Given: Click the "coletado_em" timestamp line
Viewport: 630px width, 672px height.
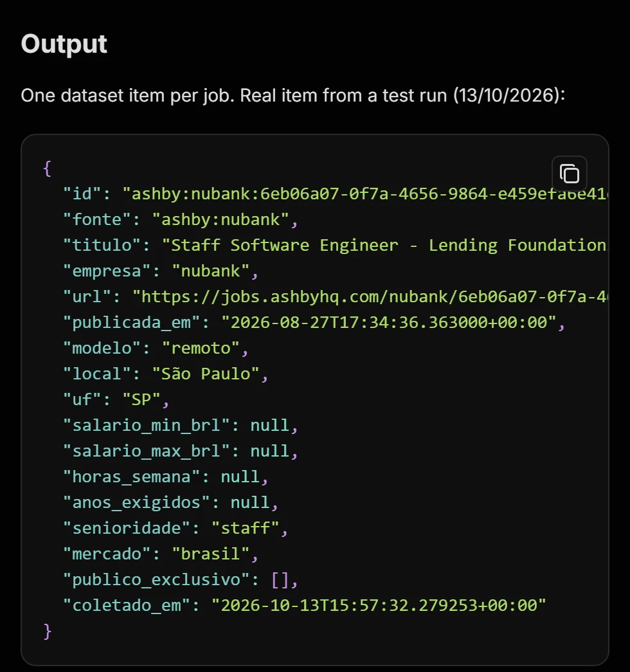Looking at the screenshot, I should [305, 605].
